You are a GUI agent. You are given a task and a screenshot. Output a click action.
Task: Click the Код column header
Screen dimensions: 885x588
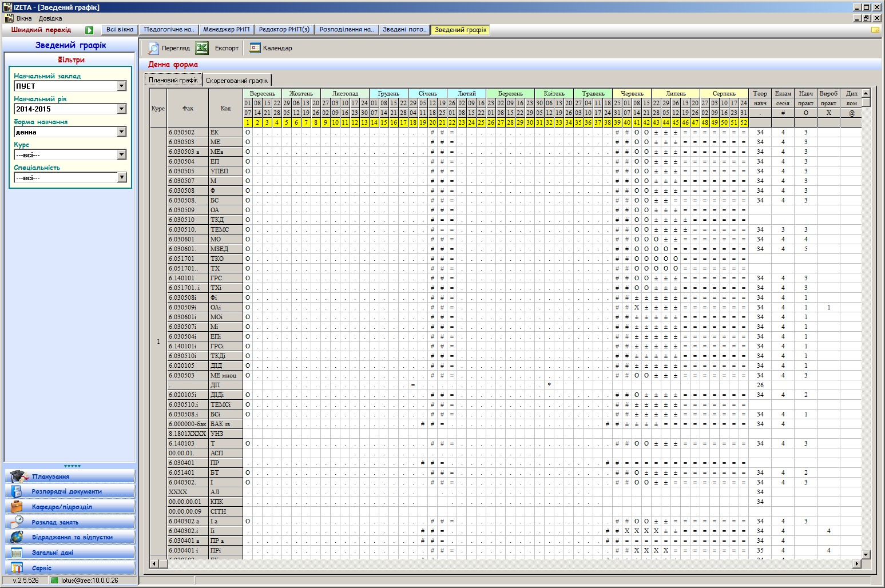(225, 108)
